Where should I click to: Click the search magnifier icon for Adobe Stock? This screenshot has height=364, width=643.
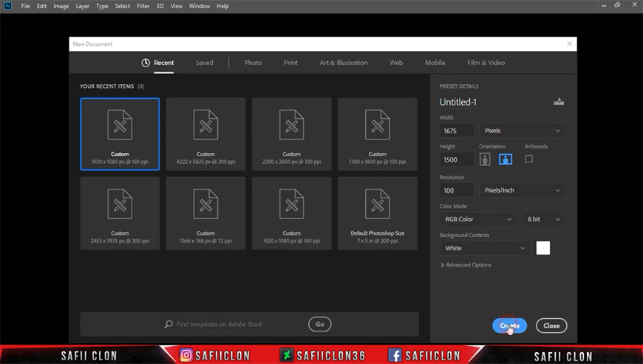pyautogui.click(x=169, y=324)
